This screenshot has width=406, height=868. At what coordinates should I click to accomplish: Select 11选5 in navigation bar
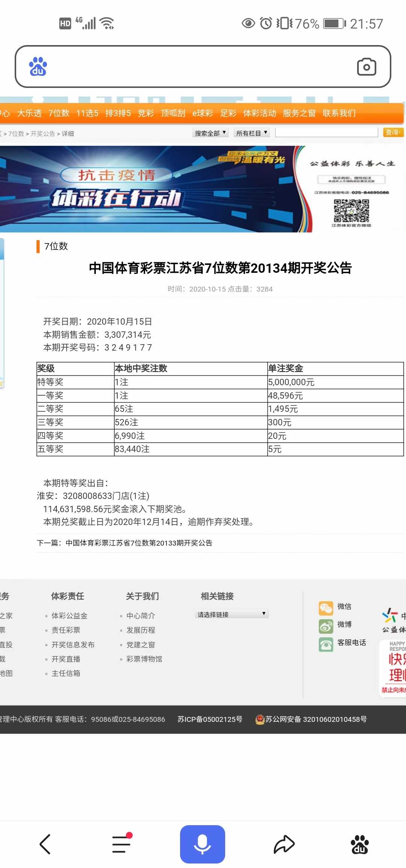pyautogui.click(x=87, y=113)
